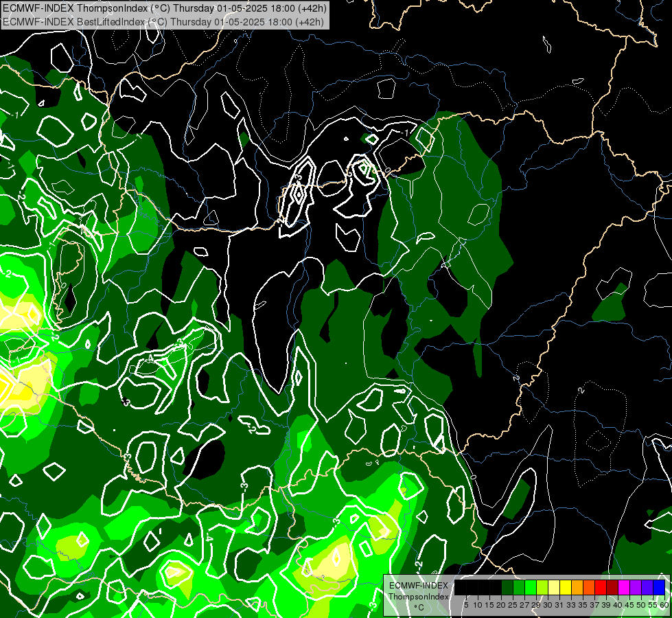Click the legend label 'ECMWF-INDEX'

[419, 586]
